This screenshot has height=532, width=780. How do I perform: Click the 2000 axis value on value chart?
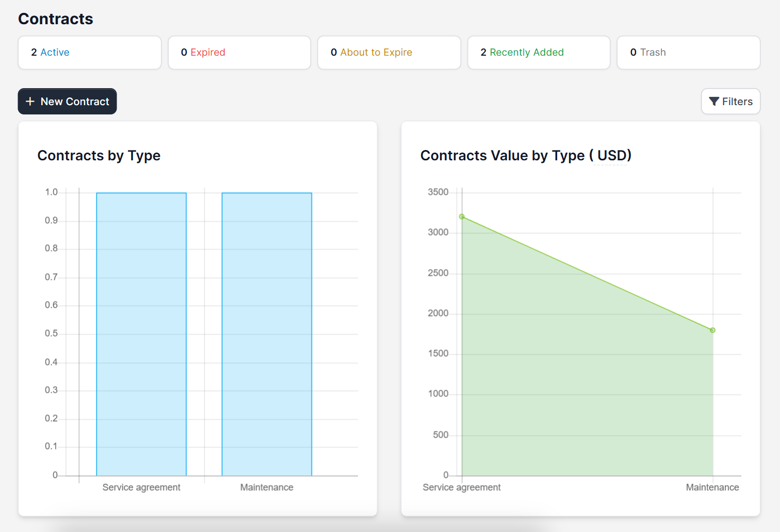coord(438,313)
